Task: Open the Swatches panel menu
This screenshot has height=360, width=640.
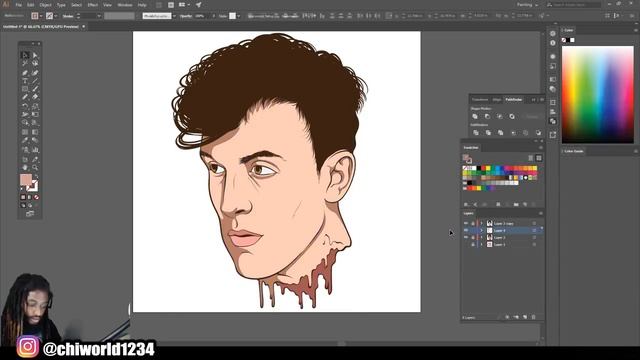Action: pyautogui.click(x=541, y=147)
